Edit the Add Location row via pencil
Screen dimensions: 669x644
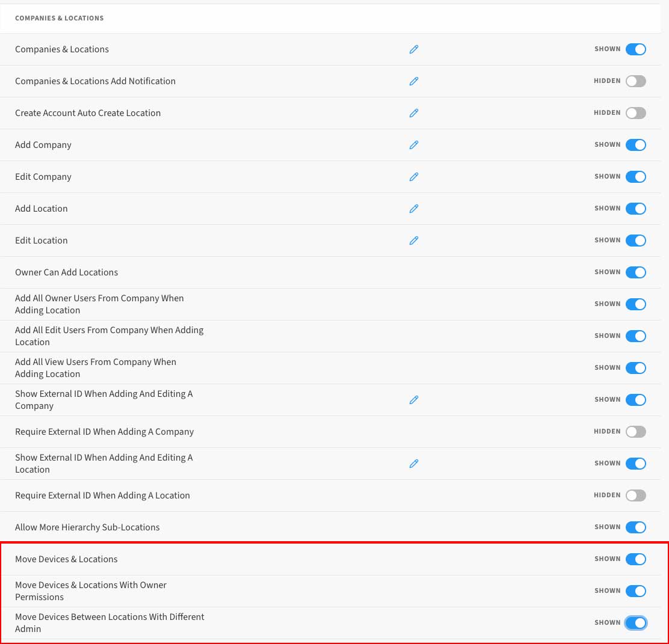coord(414,209)
